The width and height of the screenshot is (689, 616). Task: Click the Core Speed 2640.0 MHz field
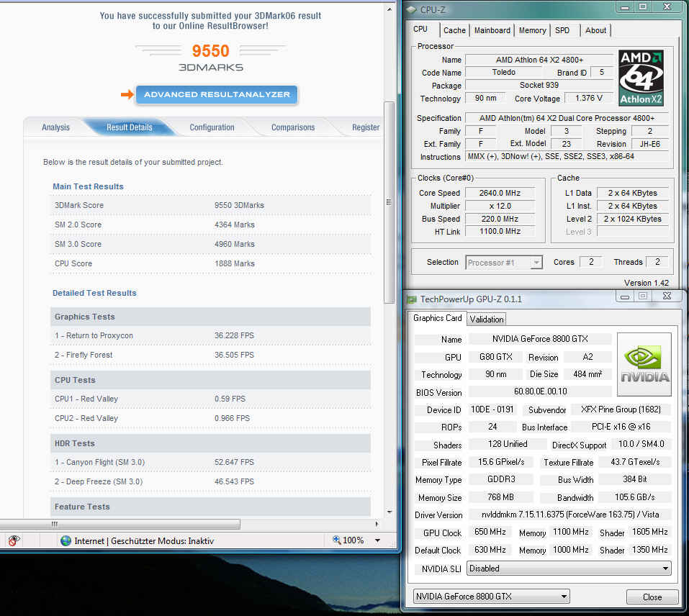pos(500,193)
